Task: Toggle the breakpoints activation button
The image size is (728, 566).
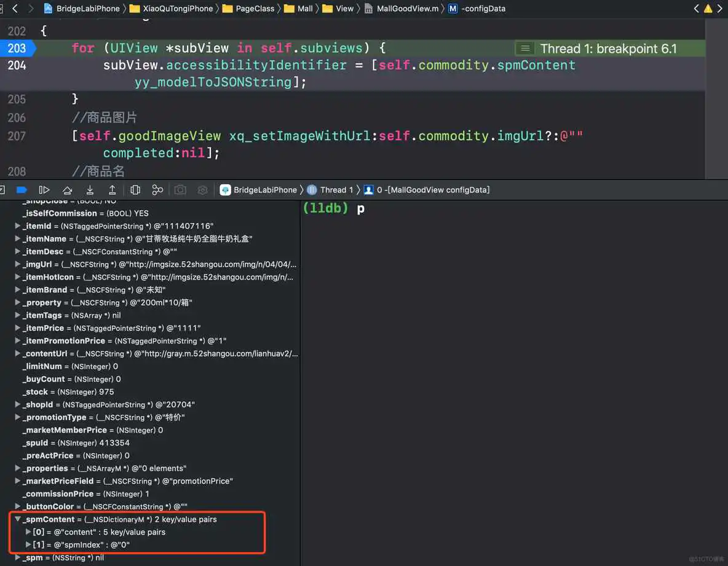Action: tap(22, 190)
